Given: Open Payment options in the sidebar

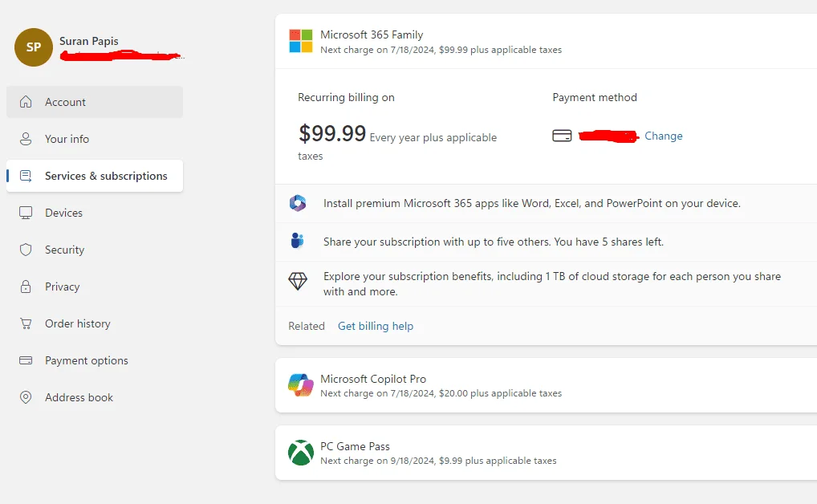Looking at the screenshot, I should pyautogui.click(x=95, y=360).
